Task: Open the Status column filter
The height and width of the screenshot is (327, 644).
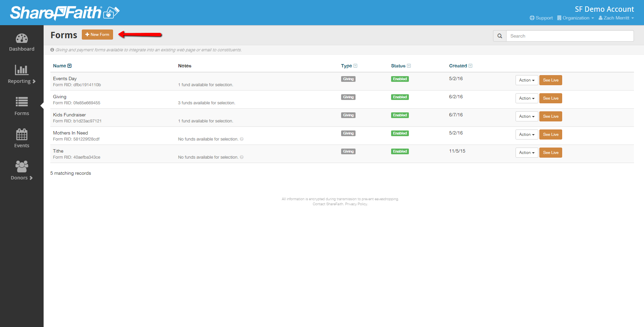Action: pyautogui.click(x=409, y=66)
